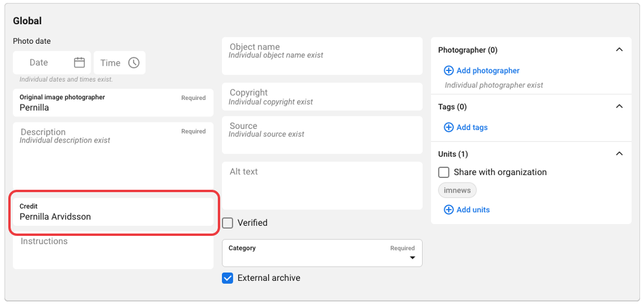The image size is (644, 308).
Task: Click the plus icon beside Add photographer
Action: [449, 71]
